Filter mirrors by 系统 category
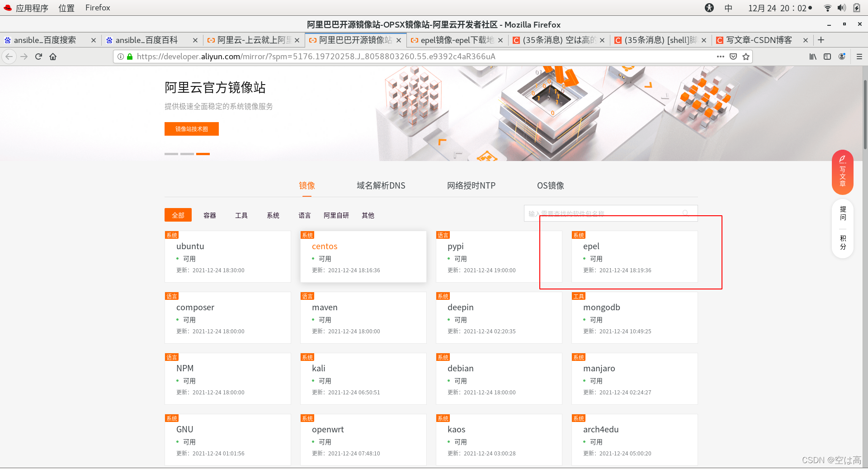 coord(273,215)
